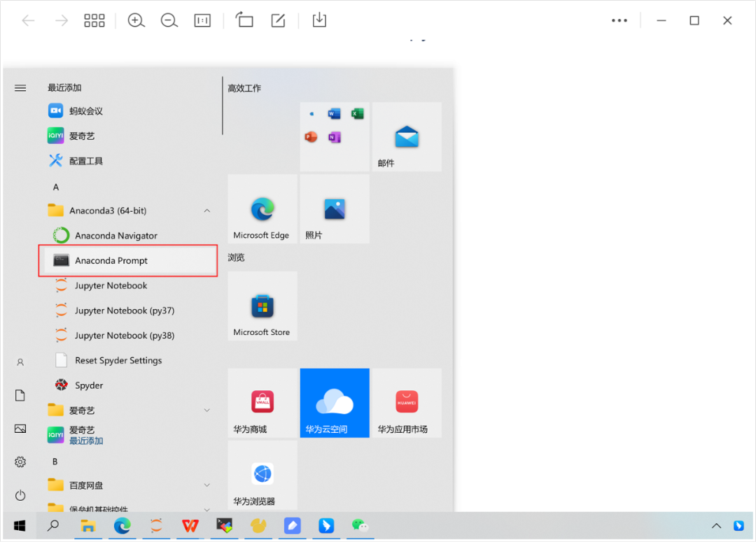Save the image with download icon
Viewport: 756px width, 542px height.
(319, 20)
